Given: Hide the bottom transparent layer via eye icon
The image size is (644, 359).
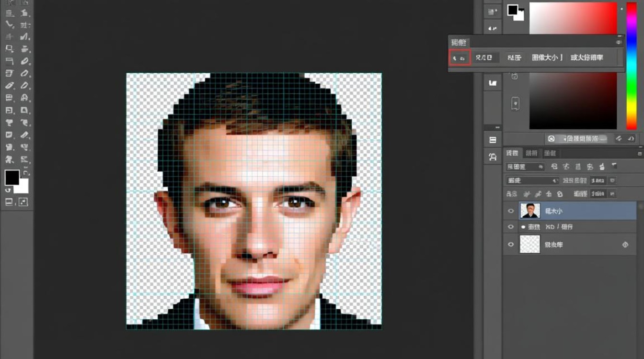Looking at the screenshot, I should pyautogui.click(x=511, y=244).
